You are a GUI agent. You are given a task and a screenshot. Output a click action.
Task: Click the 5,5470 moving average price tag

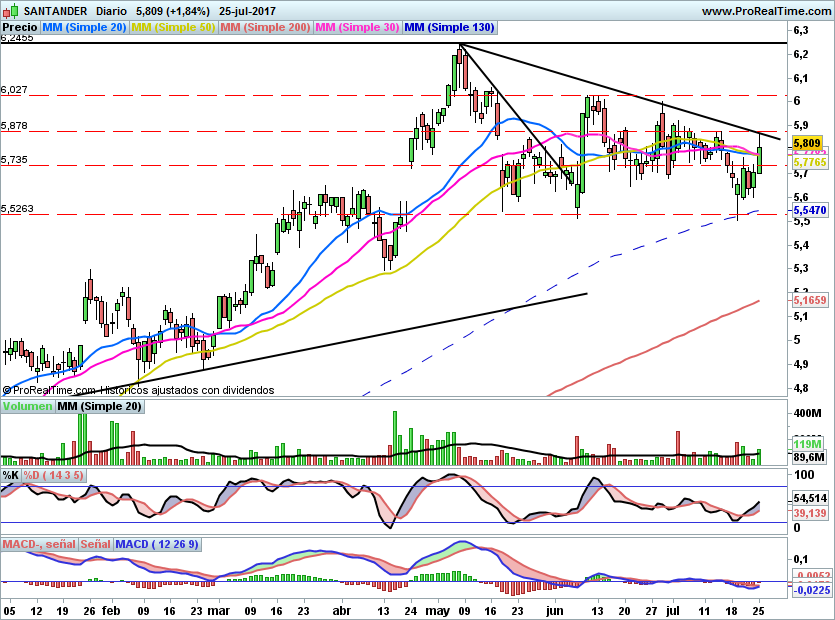[810, 210]
